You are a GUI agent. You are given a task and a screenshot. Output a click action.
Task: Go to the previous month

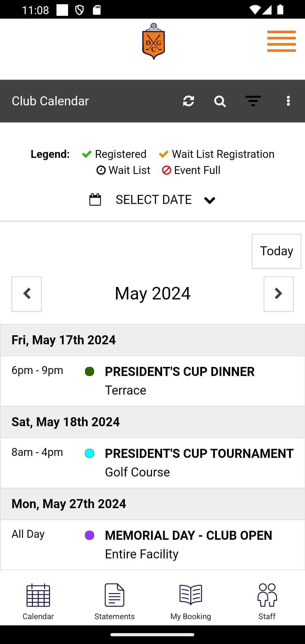pyautogui.click(x=27, y=294)
